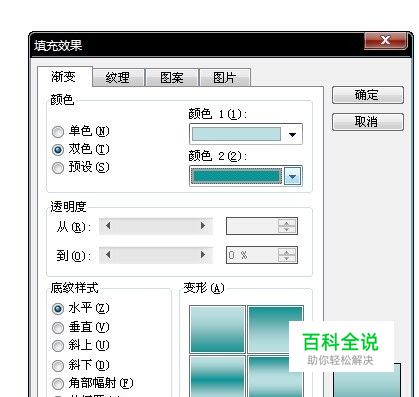Select the 单色 radio option
The height and width of the screenshot is (397, 419).
point(81,131)
